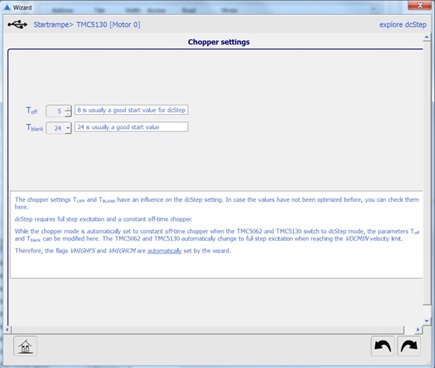Viewport: 435px width, 368px height.
Task: Click the horizontal scrollbar left arrow
Action: 7,330
